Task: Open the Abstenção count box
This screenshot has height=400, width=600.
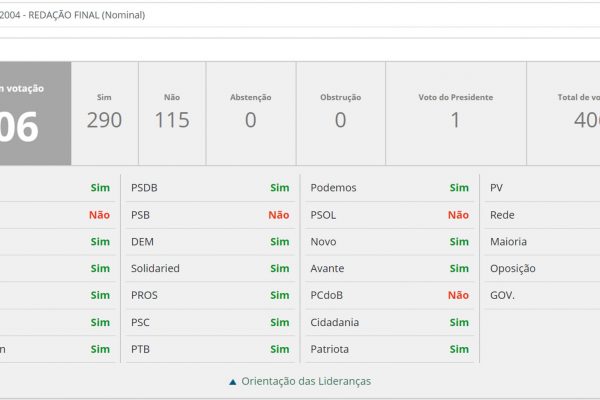Action: point(250,113)
